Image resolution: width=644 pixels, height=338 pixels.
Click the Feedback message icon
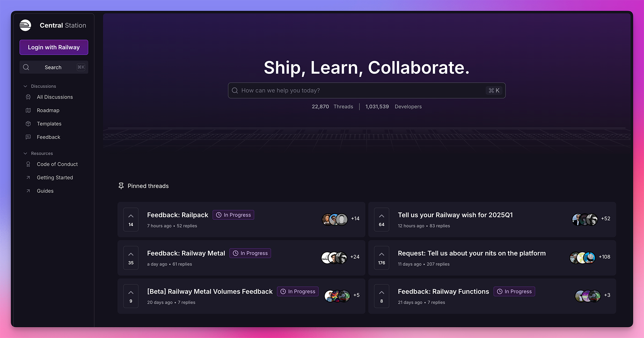point(28,137)
